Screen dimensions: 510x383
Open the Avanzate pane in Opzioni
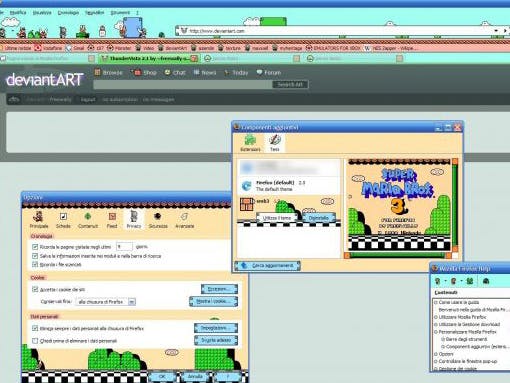coord(184,220)
